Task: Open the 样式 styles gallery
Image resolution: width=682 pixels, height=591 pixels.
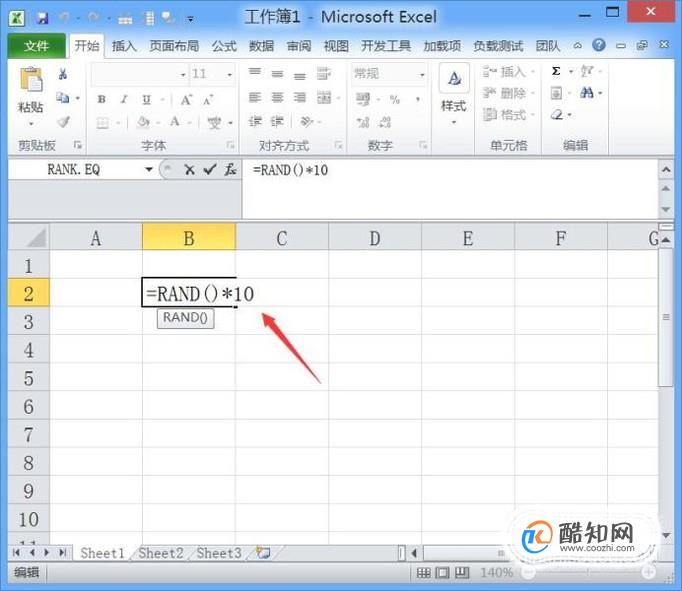Action: [x=454, y=94]
